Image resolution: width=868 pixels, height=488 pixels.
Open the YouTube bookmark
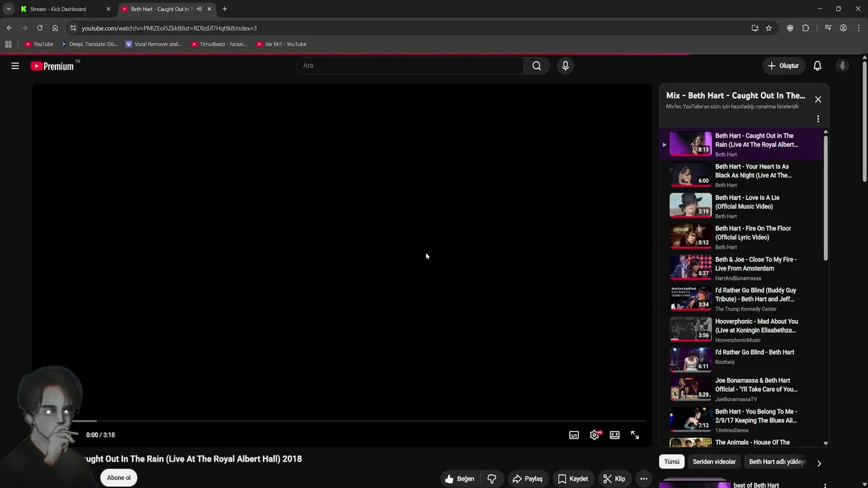click(x=39, y=44)
